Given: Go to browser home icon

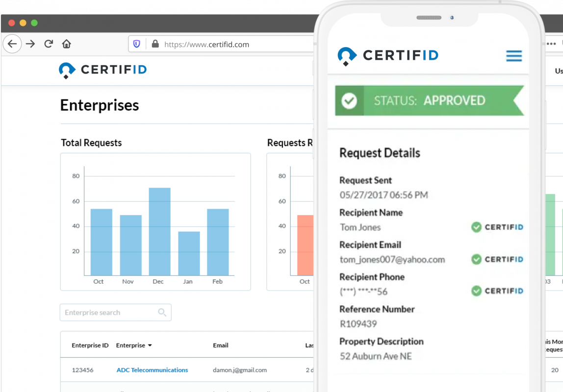Looking at the screenshot, I should coord(66,44).
